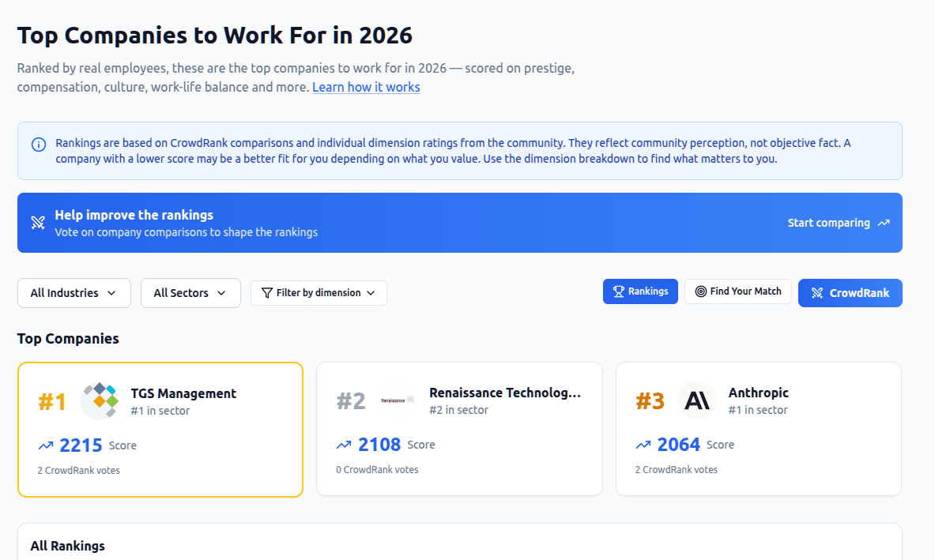Open the All Industries dropdown

pyautogui.click(x=74, y=293)
